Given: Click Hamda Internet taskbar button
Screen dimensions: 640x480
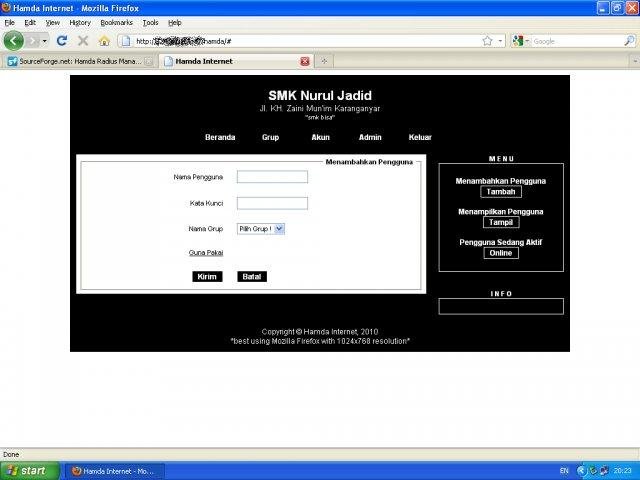Looking at the screenshot, I should pos(114,471).
